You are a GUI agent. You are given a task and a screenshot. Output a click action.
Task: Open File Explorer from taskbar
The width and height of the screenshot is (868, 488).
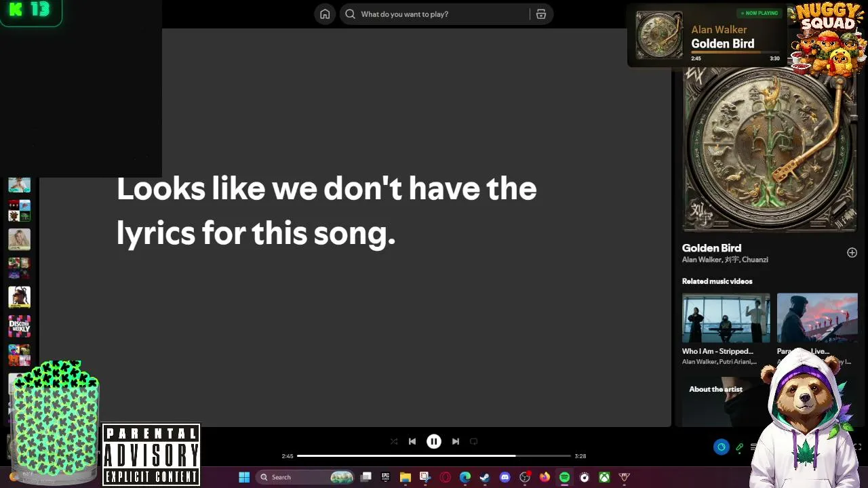coord(406,477)
